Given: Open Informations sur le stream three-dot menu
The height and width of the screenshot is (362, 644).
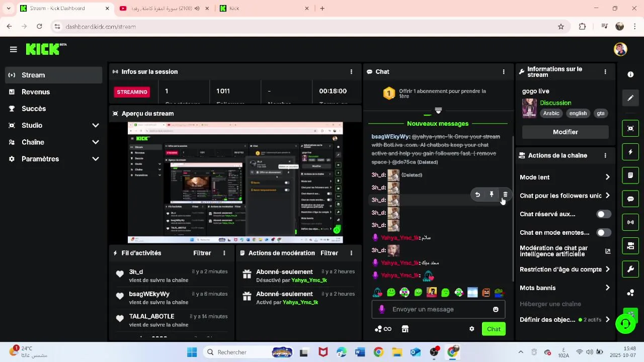Looking at the screenshot, I should pos(605,72).
